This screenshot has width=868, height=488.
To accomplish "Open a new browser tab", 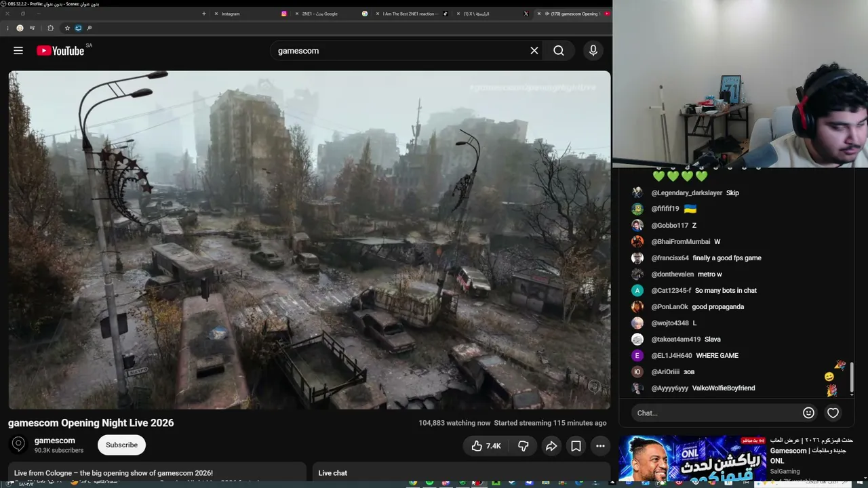I will tap(203, 14).
